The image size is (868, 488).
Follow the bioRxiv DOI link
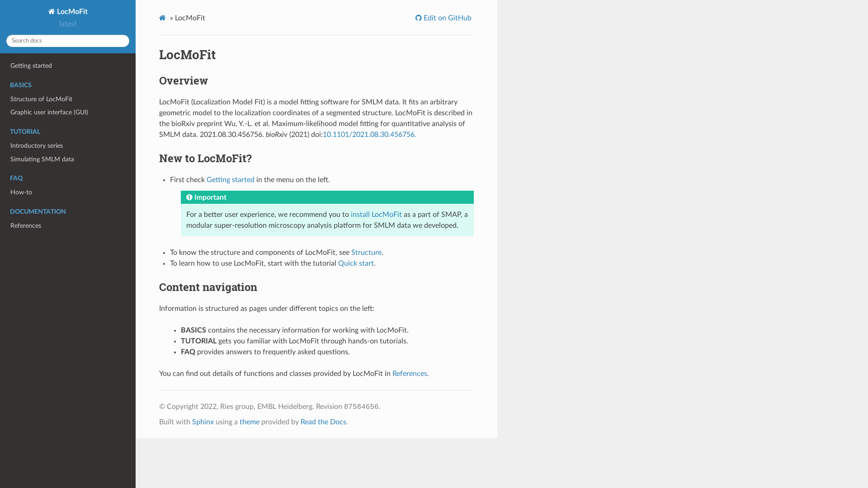369,135
